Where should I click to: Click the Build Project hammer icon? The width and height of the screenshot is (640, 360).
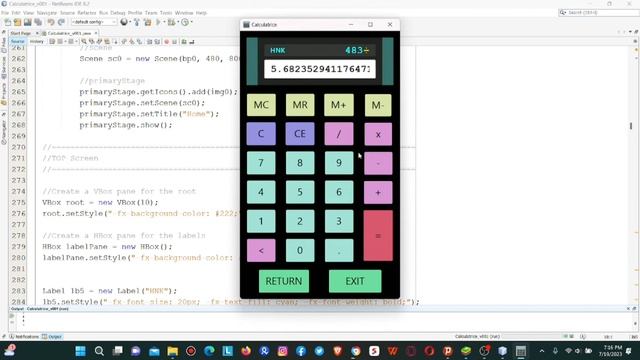pyautogui.click(x=137, y=22)
